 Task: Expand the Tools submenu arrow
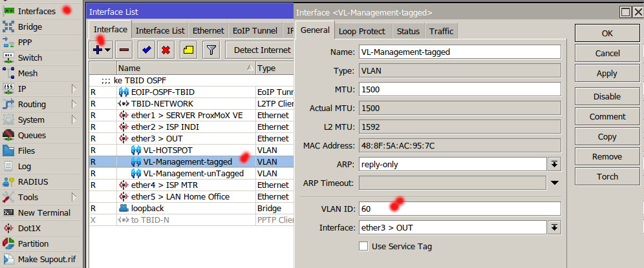point(74,198)
